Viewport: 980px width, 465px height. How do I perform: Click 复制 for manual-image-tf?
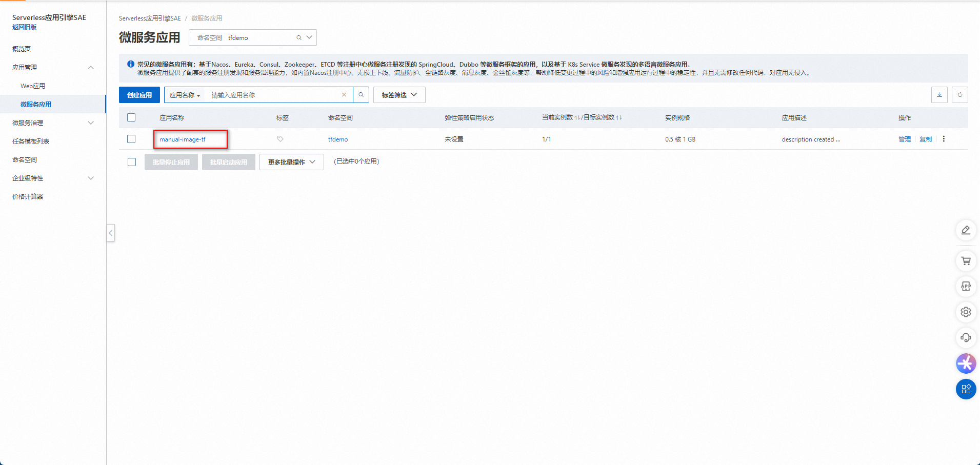(x=926, y=139)
